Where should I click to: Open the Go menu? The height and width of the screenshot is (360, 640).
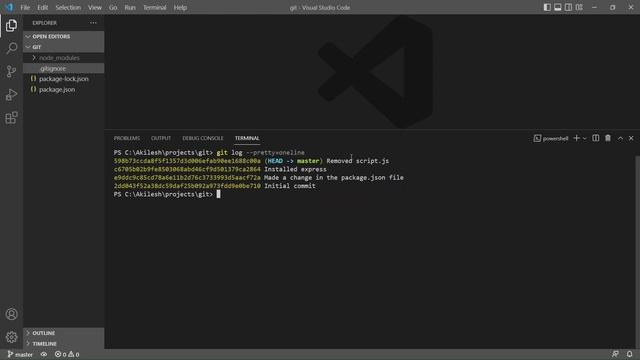(x=113, y=7)
